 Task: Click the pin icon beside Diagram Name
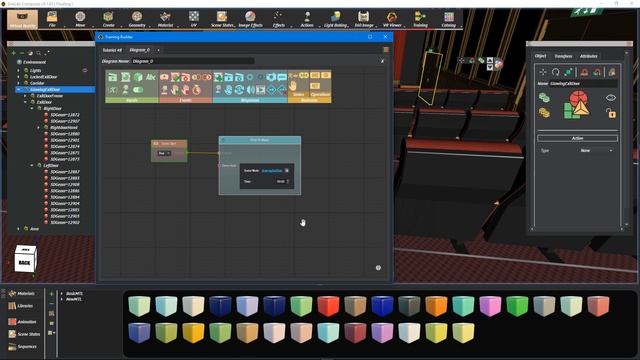pyautogui.click(x=382, y=61)
